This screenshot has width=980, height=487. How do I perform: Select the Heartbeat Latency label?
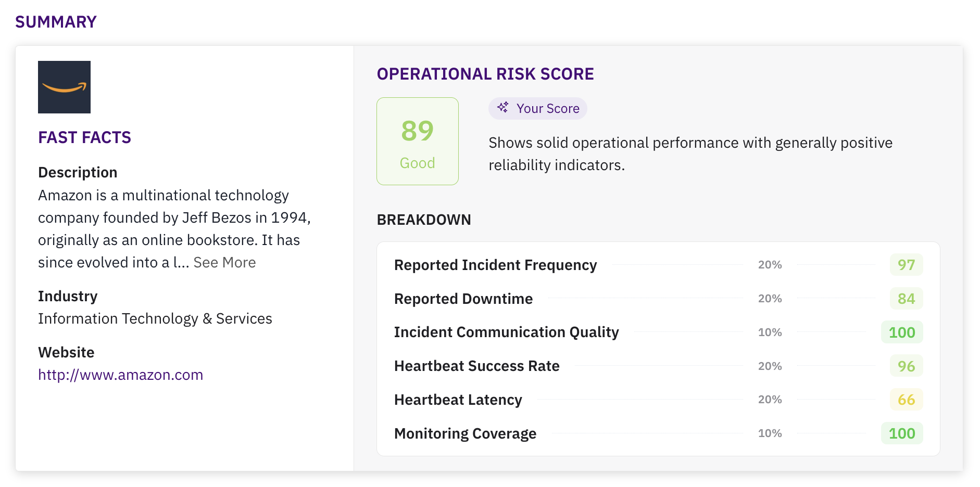458,400
